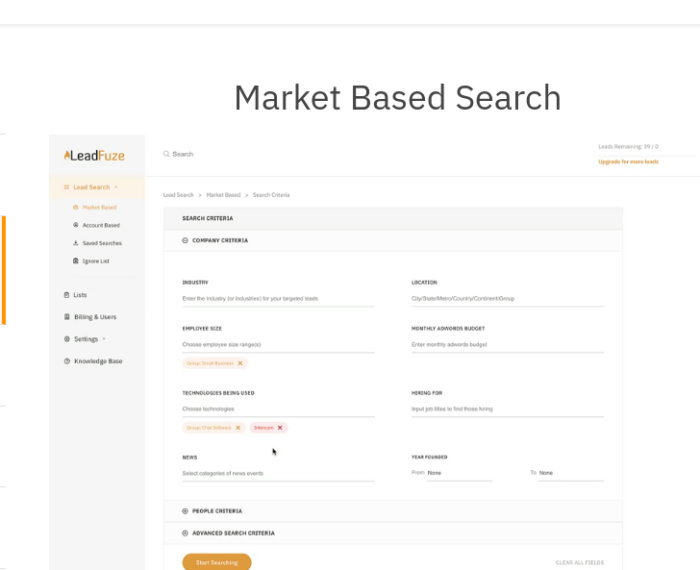Screen dimensions: 700x570
Task: Open the Year Founded From dropdown
Action: point(458,473)
